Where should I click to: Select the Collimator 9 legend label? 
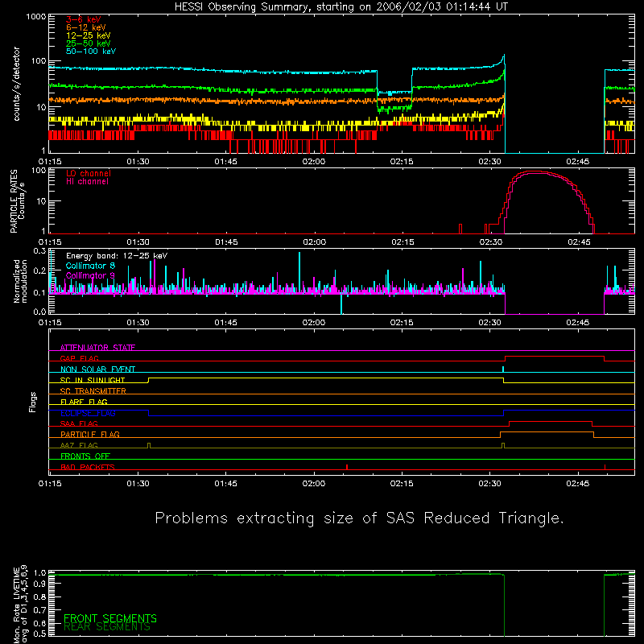tap(90, 275)
